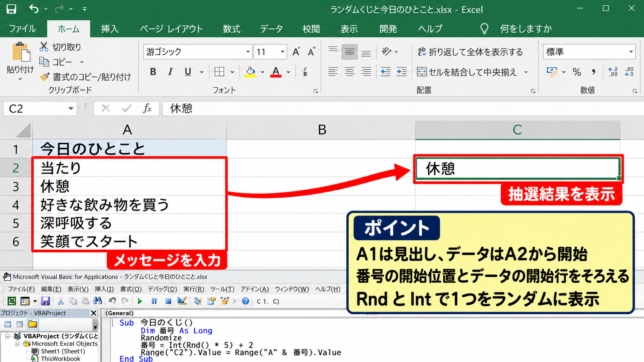Increase font size with the larger A
The image size is (644, 362).
click(296, 52)
